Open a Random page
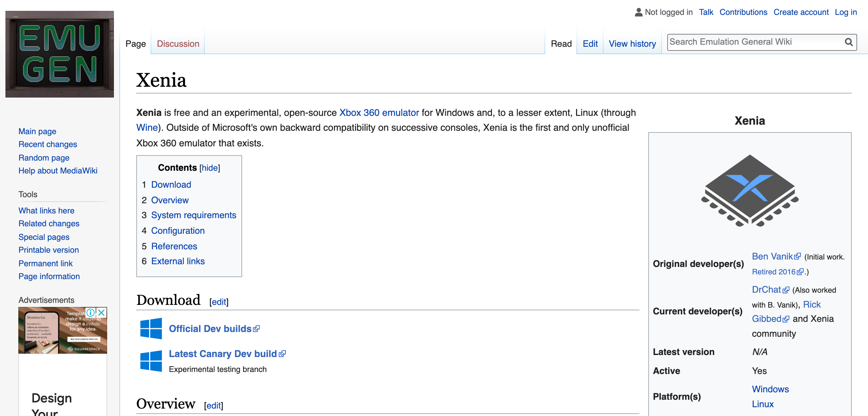The image size is (868, 416). coord(44,158)
